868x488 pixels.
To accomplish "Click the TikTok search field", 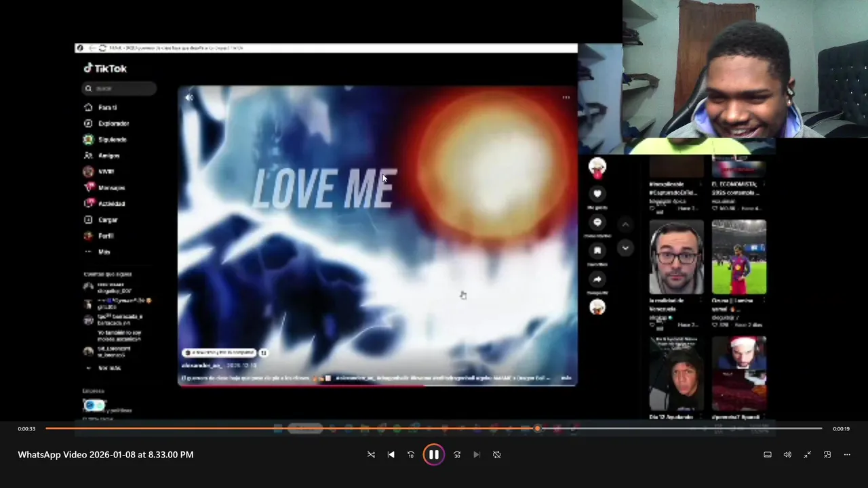I will click(x=119, y=88).
